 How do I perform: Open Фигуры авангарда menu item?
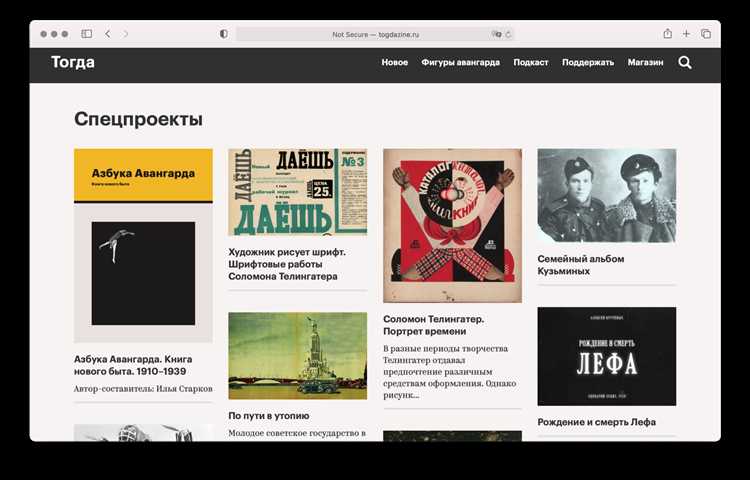coord(461,63)
